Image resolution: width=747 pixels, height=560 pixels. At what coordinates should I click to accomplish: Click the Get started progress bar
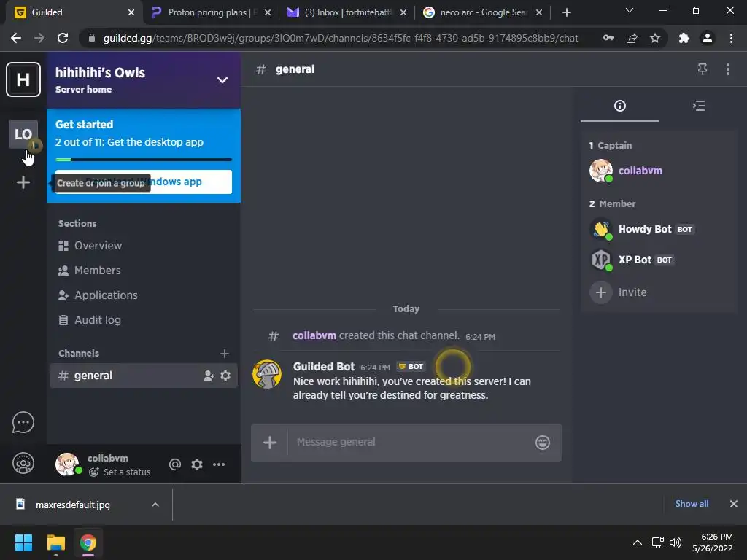click(144, 160)
